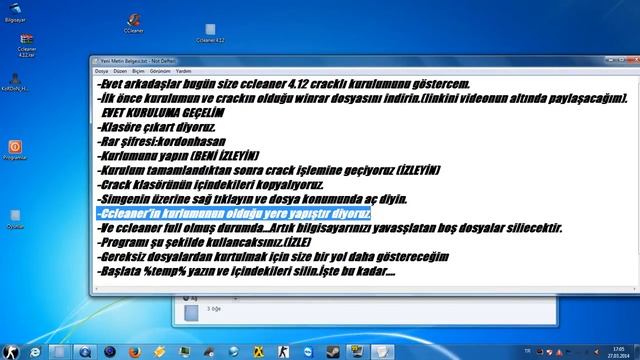Click Notepad's horizontal scrollbar left arrow
The image size is (640, 360).
(x=96, y=289)
